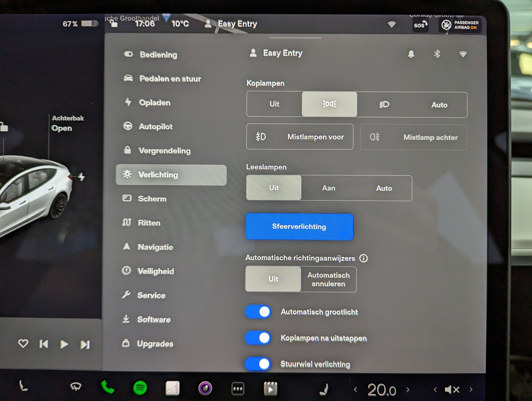The width and height of the screenshot is (532, 401).
Task: Open the dashcam camera app icon
Action: tap(205, 388)
